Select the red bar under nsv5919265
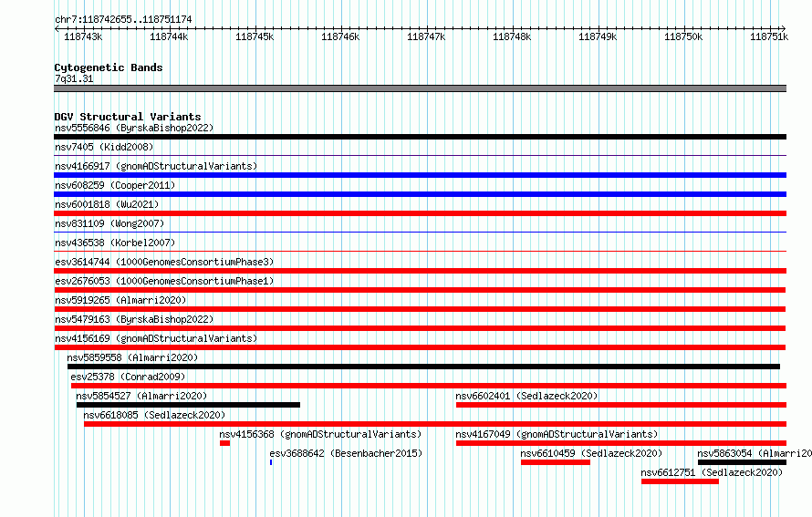 [420, 309]
